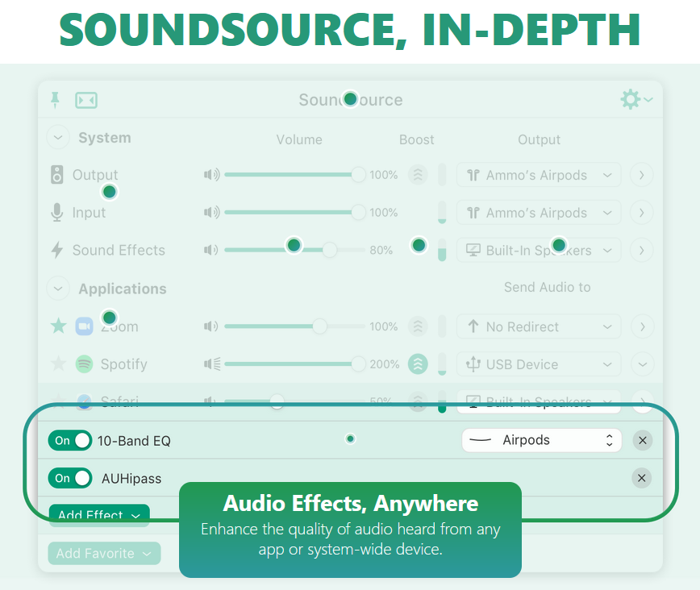Click the Volume column header
This screenshot has width=700, height=590.
click(299, 139)
